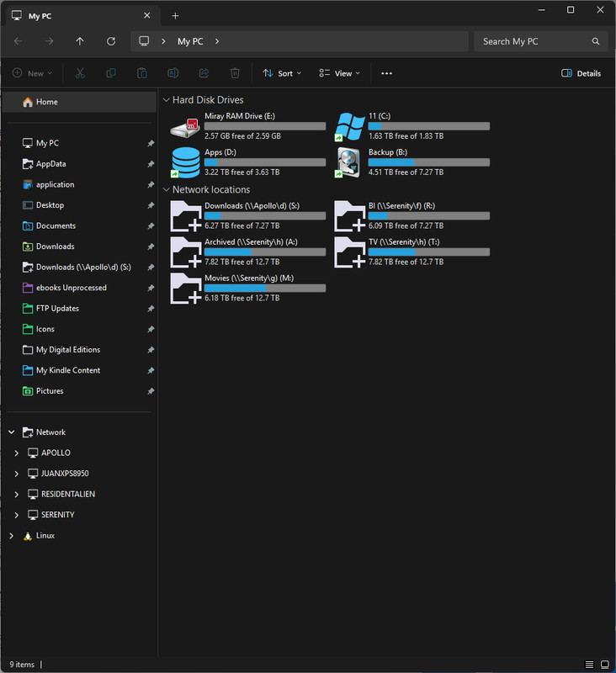Click the Refresh icon beside address bar
Image resolution: width=616 pixels, height=673 pixels.
(x=111, y=41)
